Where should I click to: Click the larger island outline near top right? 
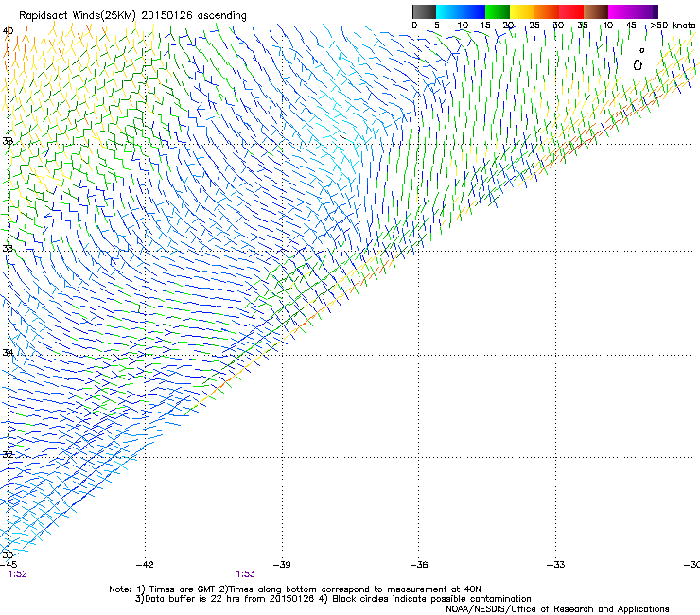638,65
